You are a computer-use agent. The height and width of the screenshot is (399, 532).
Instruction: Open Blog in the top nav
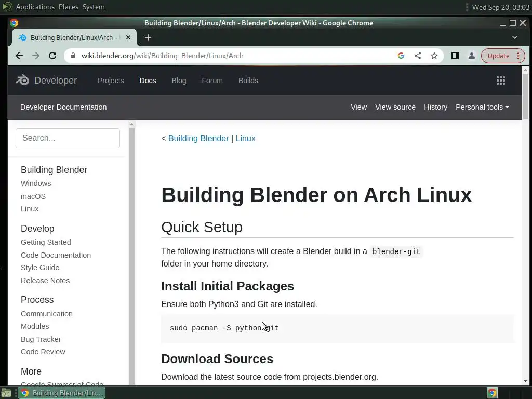(x=179, y=81)
